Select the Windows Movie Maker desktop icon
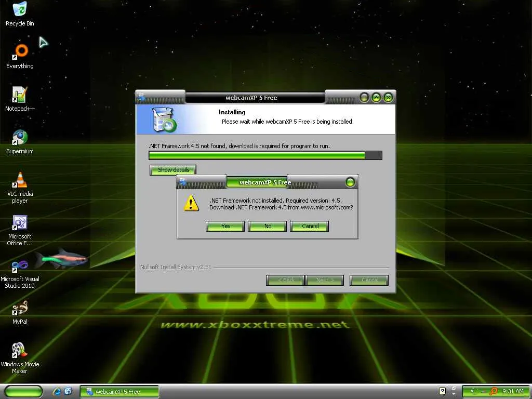 [20, 358]
